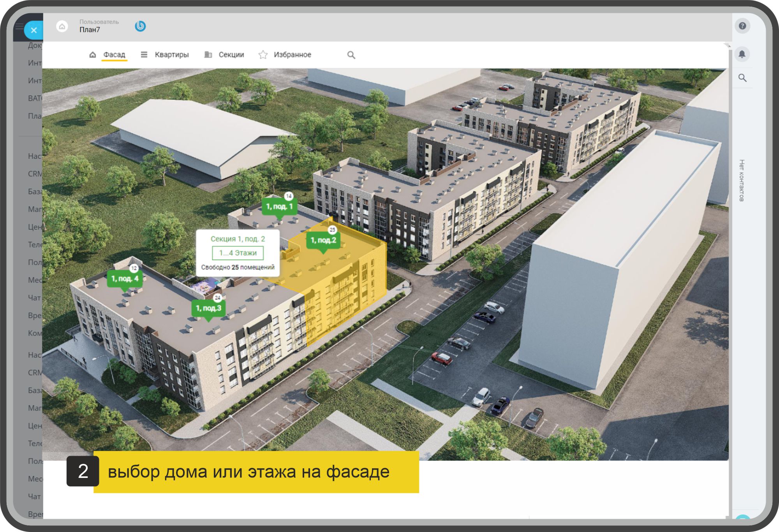Click the search icon in the navigation bar
The width and height of the screenshot is (779, 532).
(x=351, y=55)
